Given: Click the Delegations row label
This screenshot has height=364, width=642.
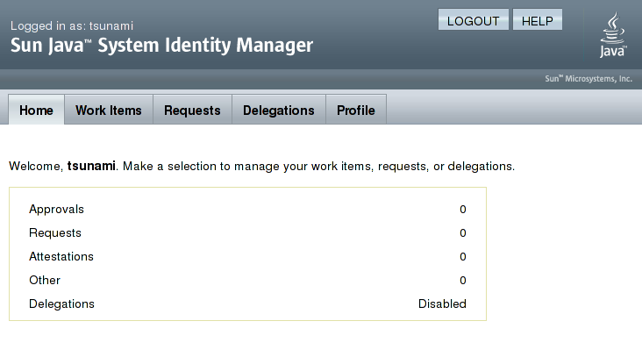Looking at the screenshot, I should click(61, 303).
